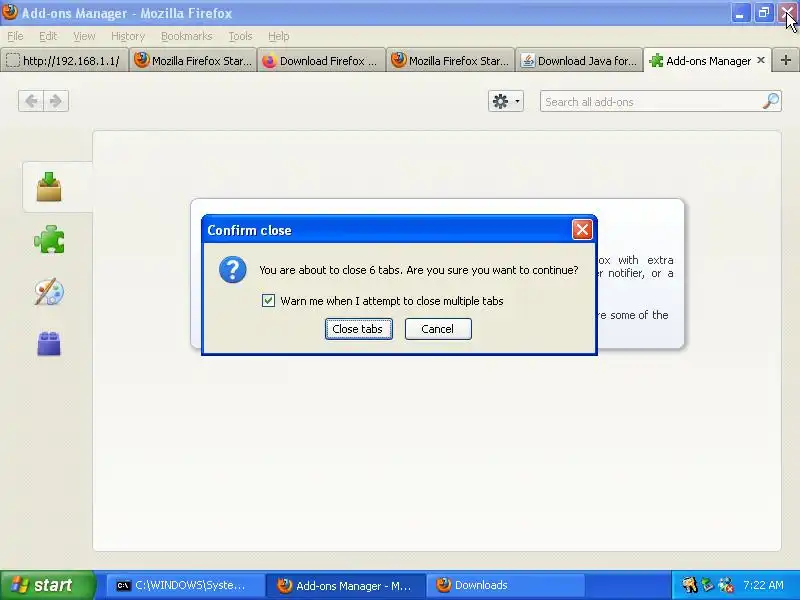Click the first system tray icon
This screenshot has height=600, width=800.
[x=690, y=585]
